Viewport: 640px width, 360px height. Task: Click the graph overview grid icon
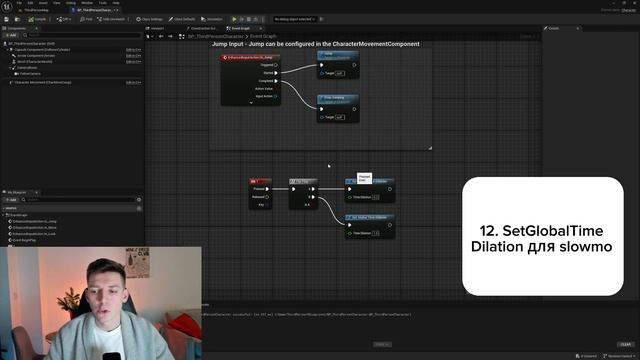(182, 36)
